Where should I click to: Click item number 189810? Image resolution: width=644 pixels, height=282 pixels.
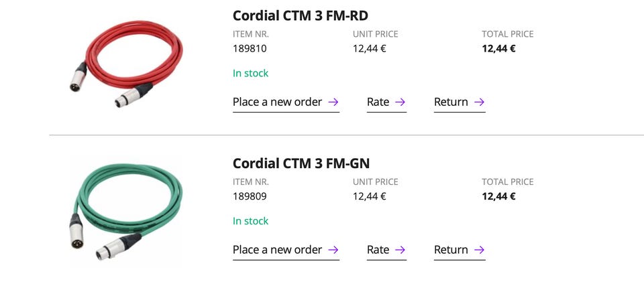pyautogui.click(x=250, y=48)
